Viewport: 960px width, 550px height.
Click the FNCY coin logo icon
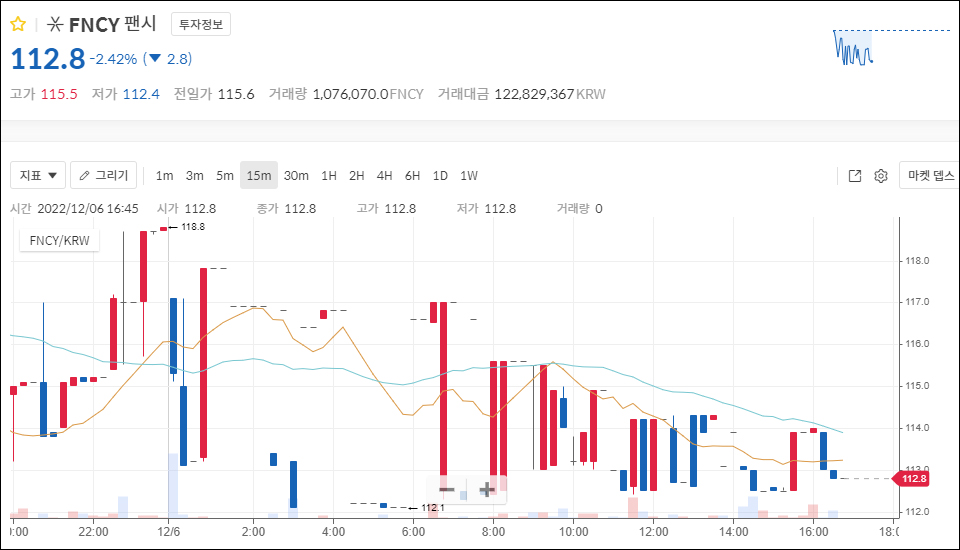pos(55,25)
